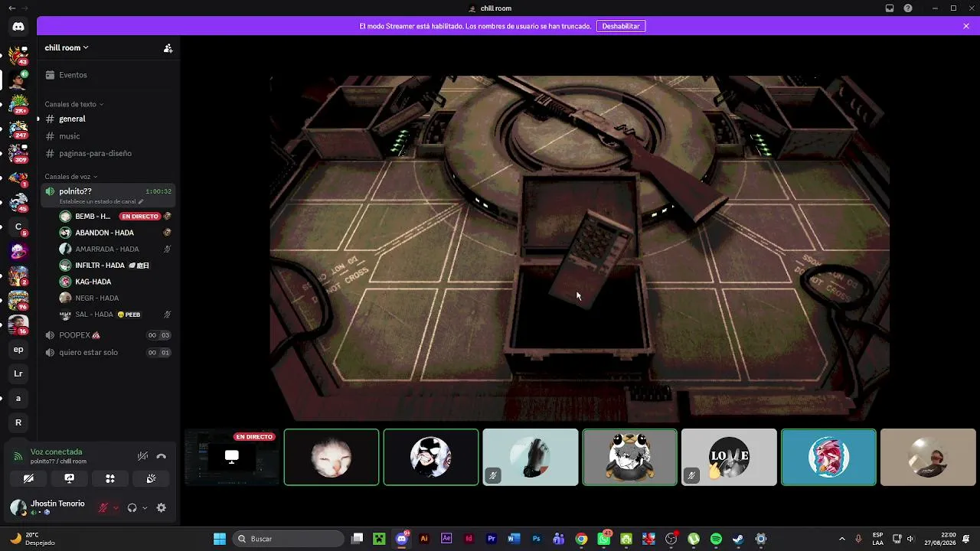Viewport: 980px width, 551px height.
Task: Select the pink dragon avatar participant tile
Action: tap(828, 457)
